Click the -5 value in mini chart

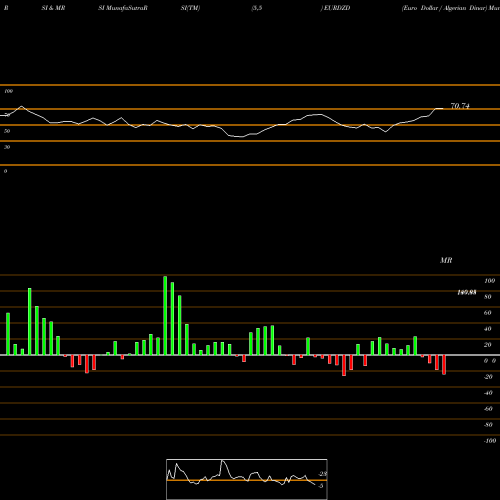click(x=321, y=486)
